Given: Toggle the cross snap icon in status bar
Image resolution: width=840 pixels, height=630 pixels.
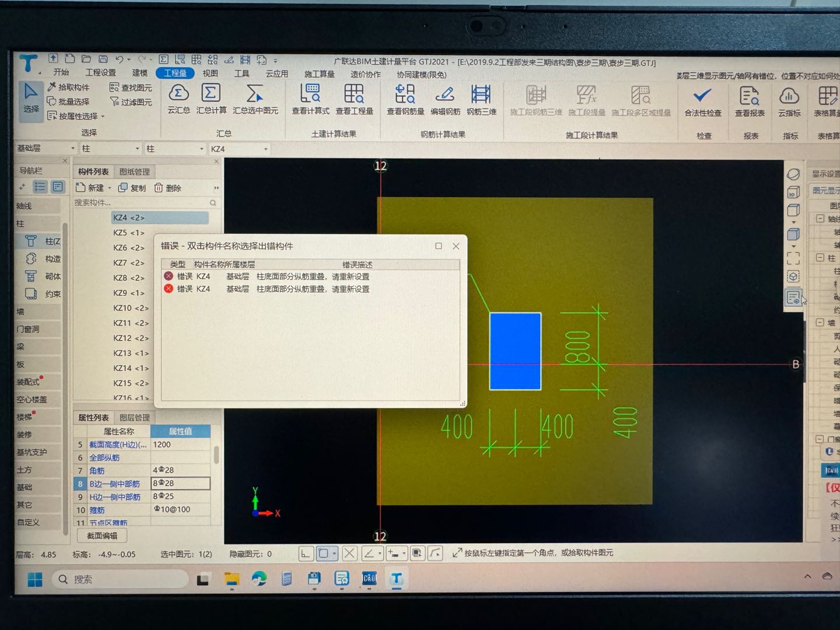Looking at the screenshot, I should pyautogui.click(x=349, y=553).
